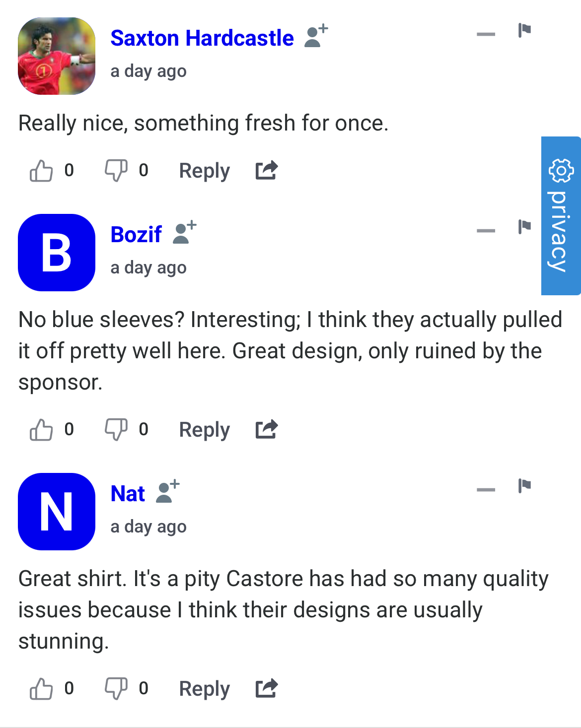This screenshot has width=581, height=728.
Task: Click Saxton Hardcastle's avatar photo
Action: 57,56
